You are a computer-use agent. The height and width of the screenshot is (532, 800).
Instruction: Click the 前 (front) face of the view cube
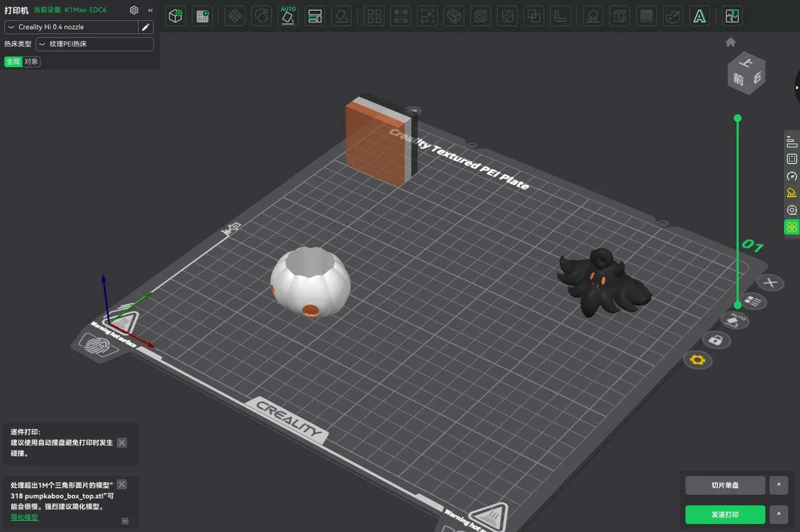point(738,79)
